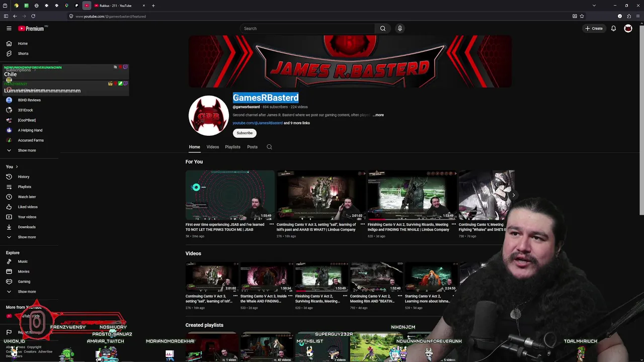The height and width of the screenshot is (362, 644).
Task: Click the Created playlists heading
Action: [204, 325]
